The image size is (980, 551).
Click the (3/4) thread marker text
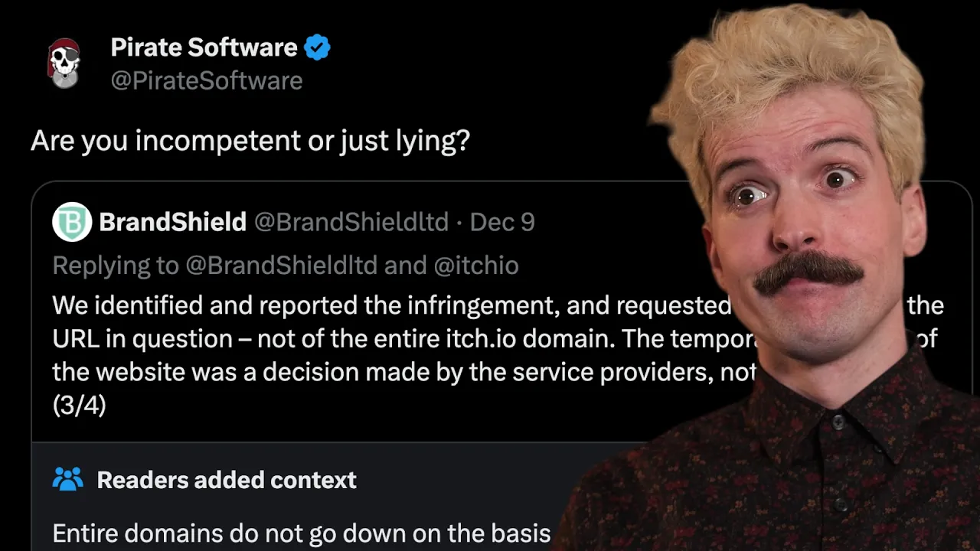tap(79, 405)
